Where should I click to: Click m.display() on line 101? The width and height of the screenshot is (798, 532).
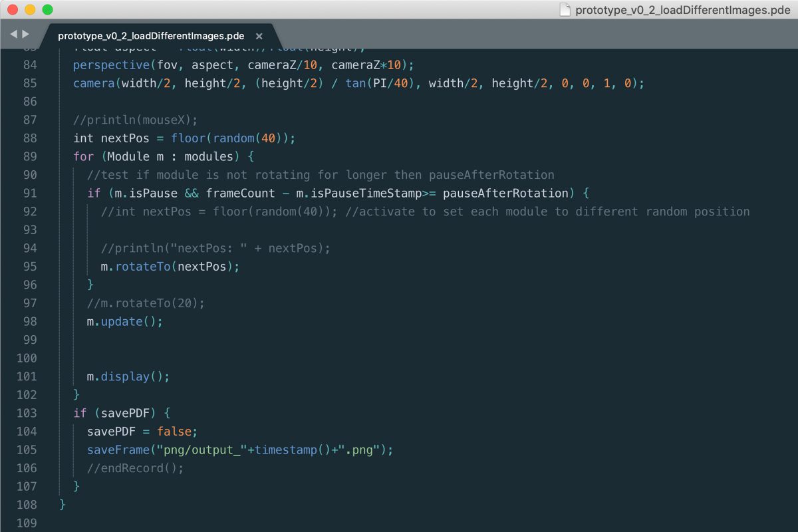pyautogui.click(x=128, y=376)
